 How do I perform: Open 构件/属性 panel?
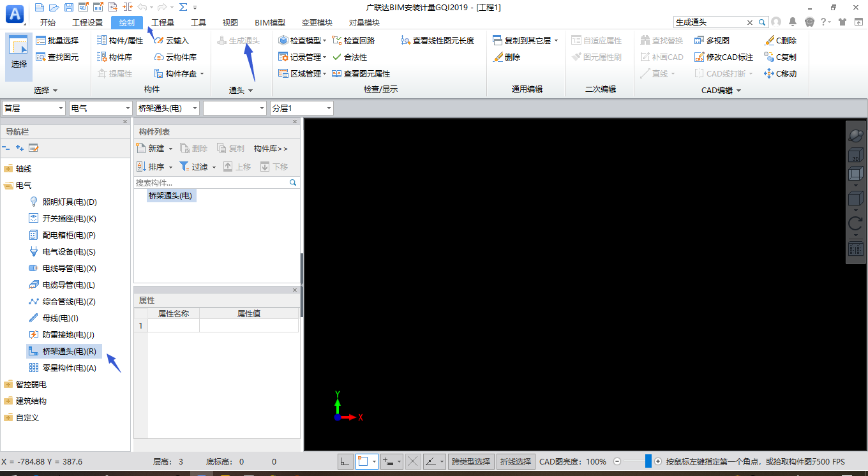point(120,40)
